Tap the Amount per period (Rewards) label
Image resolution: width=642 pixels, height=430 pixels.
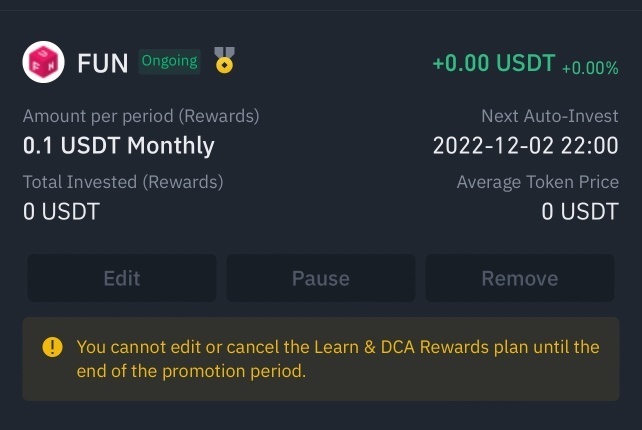[x=141, y=116]
